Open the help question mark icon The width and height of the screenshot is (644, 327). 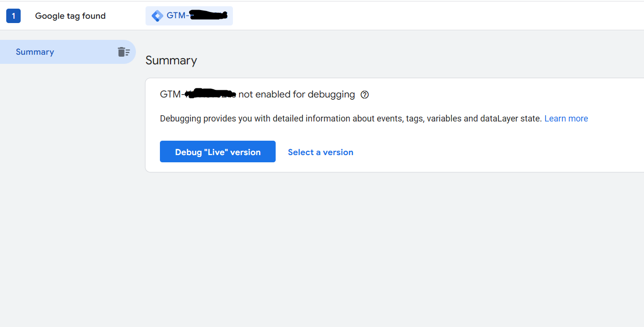point(365,95)
